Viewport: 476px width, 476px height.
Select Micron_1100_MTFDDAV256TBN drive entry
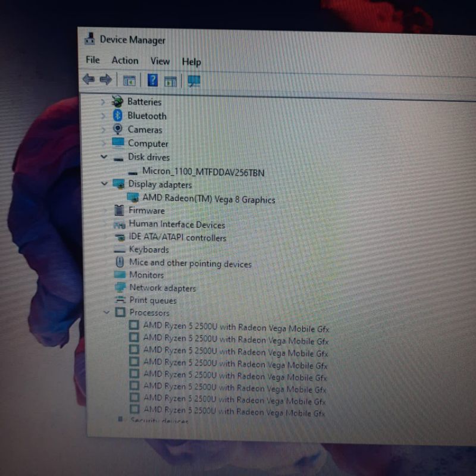pos(203,171)
